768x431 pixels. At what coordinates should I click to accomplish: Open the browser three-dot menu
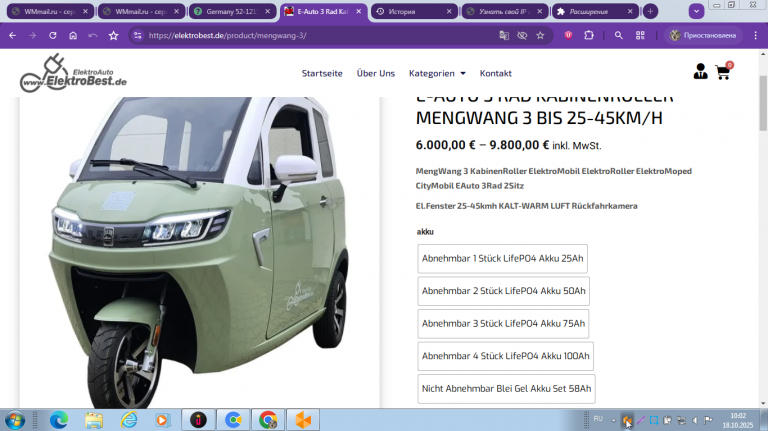[x=756, y=35]
